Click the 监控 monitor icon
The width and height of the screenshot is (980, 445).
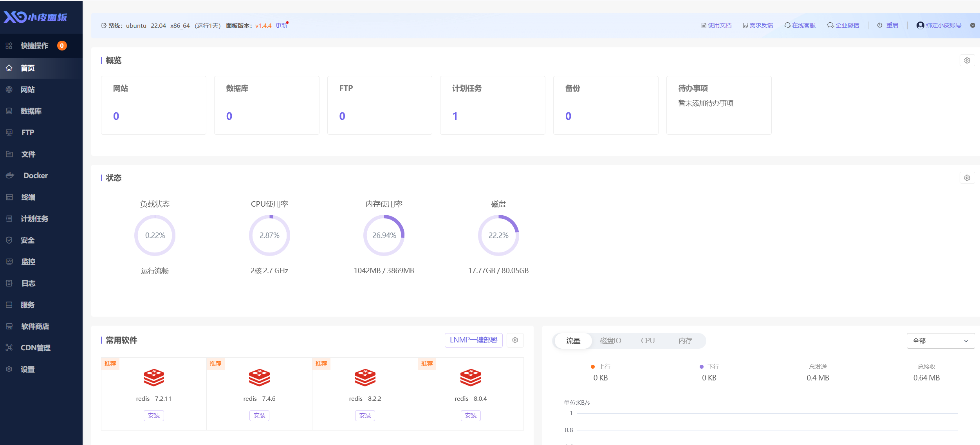pyautogui.click(x=9, y=262)
